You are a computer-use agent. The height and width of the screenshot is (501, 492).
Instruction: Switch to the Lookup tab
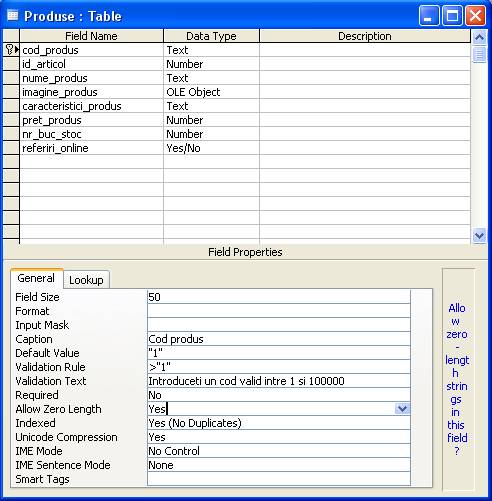point(86,280)
